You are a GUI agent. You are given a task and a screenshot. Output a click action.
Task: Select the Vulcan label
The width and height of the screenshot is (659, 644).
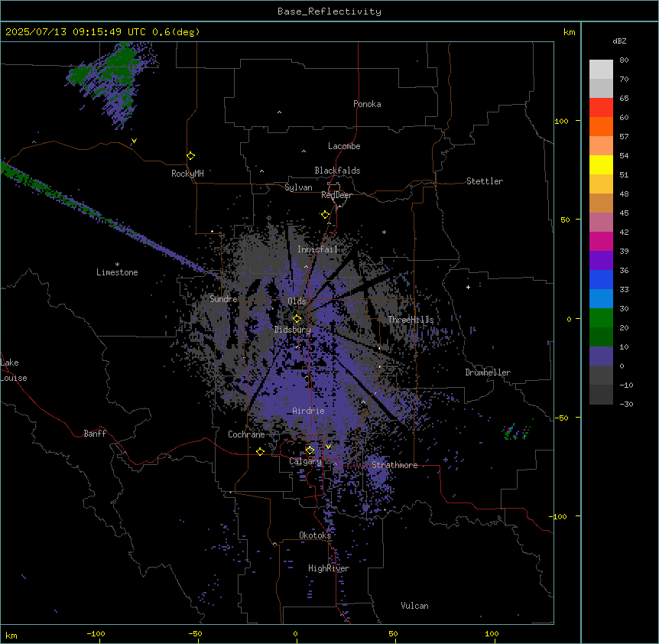click(414, 606)
